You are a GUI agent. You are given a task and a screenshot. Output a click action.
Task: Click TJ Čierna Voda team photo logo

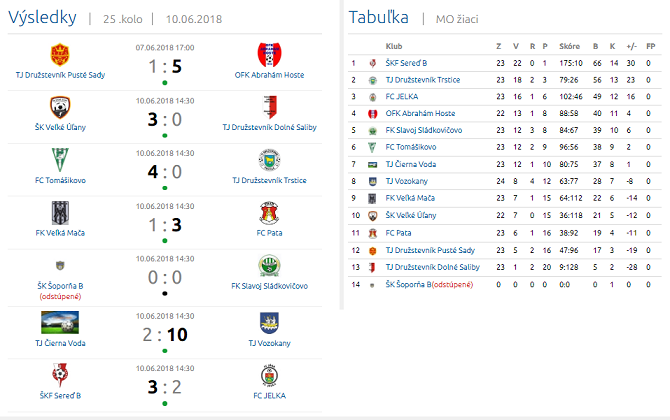click(x=60, y=322)
